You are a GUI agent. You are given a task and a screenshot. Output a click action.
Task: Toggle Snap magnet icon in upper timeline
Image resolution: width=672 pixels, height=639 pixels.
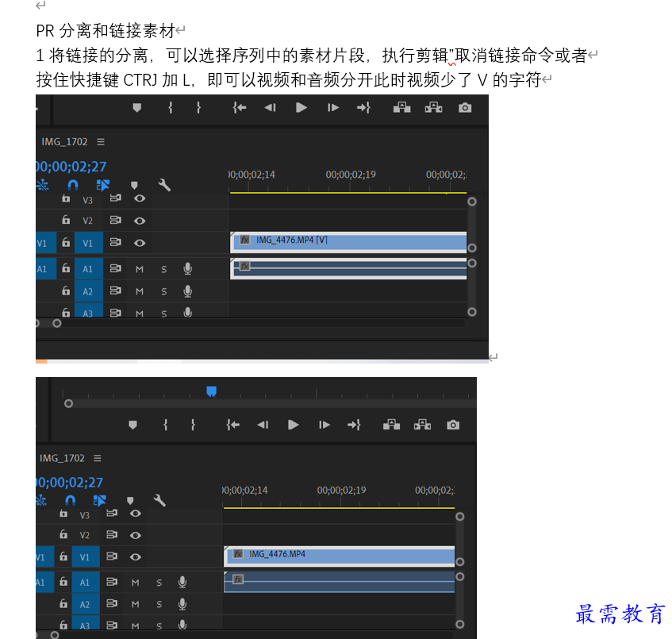click(73, 185)
